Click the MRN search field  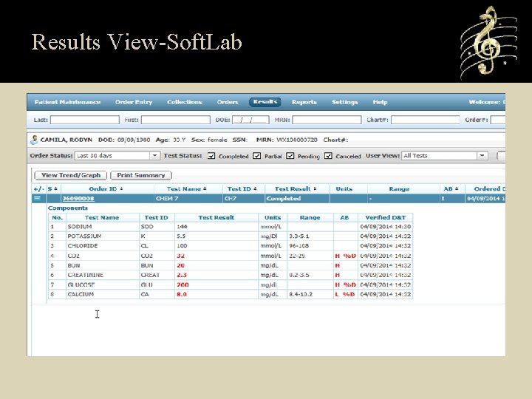[327, 120]
